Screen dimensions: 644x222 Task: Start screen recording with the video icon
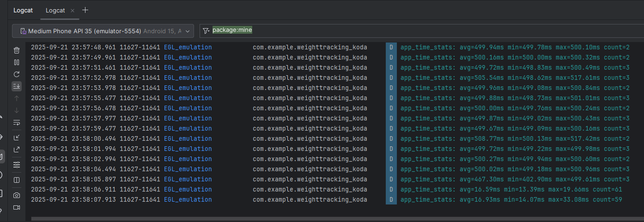click(17, 207)
